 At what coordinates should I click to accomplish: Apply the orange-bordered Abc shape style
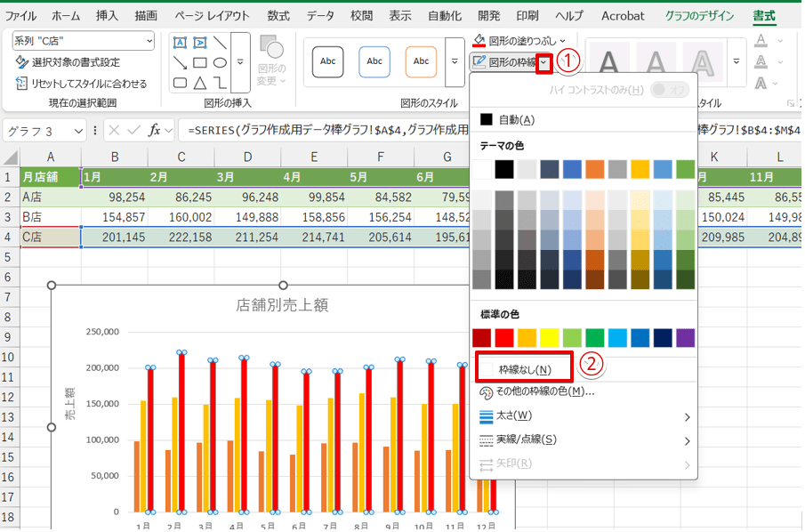[x=421, y=61]
